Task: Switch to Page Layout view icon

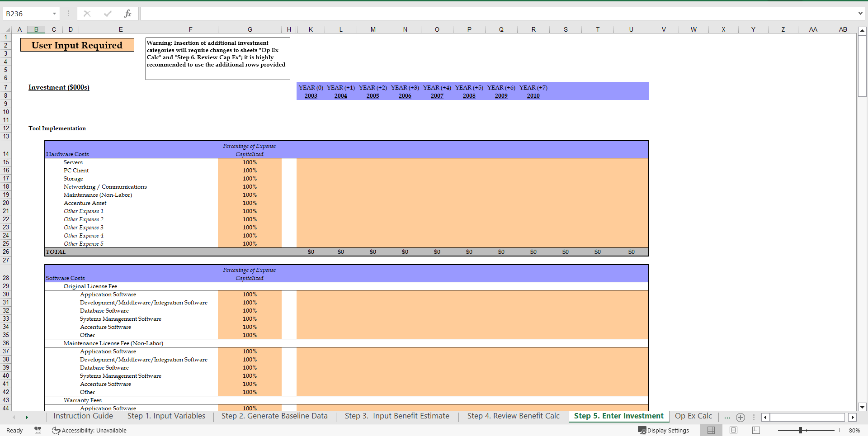Action: pos(733,430)
